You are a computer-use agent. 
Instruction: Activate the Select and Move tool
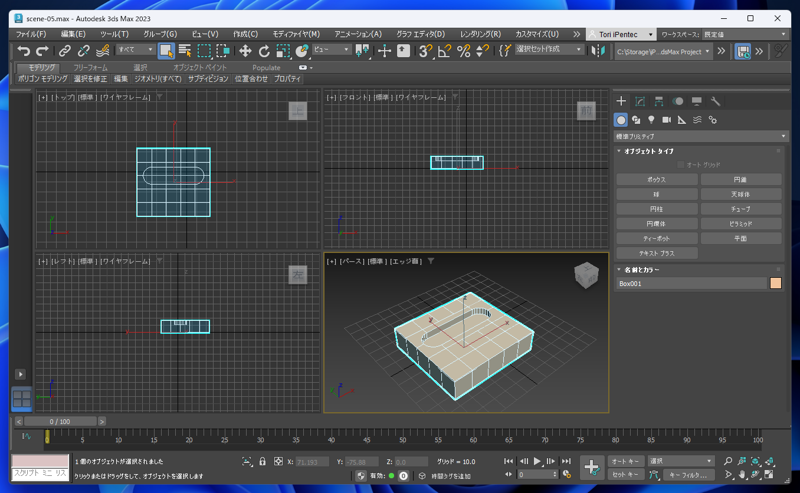point(245,51)
